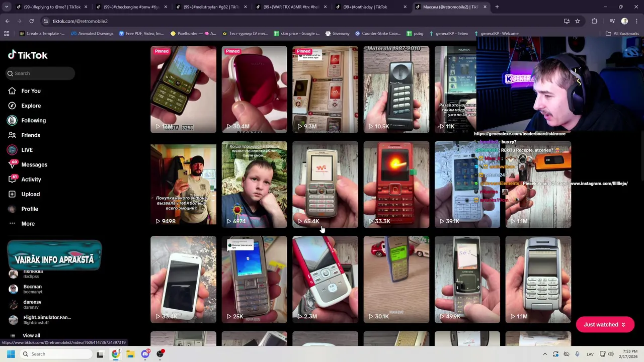
Task: Open pinned video with 30.4M views
Action: [254, 89]
